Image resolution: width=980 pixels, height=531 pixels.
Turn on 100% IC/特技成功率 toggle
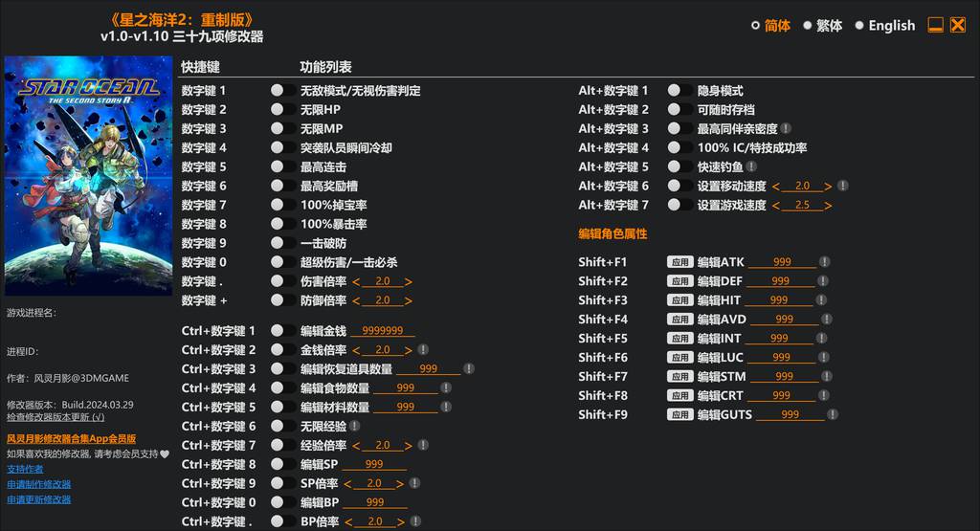point(679,148)
